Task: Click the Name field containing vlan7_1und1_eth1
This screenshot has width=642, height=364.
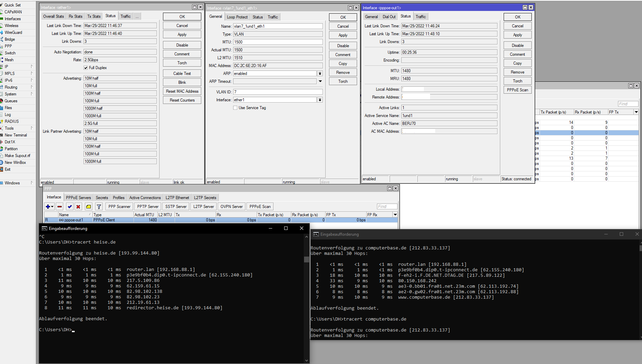Action: tap(278, 26)
